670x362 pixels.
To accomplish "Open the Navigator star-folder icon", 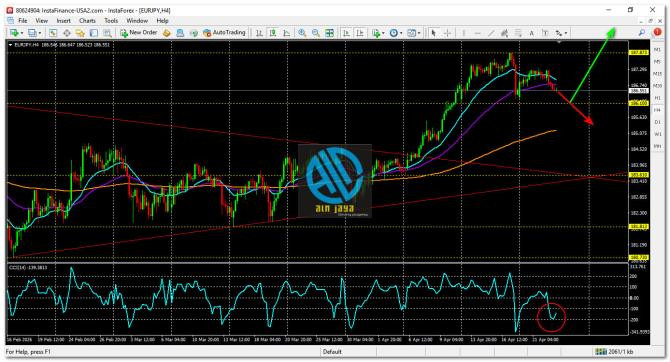I will coord(80,33).
